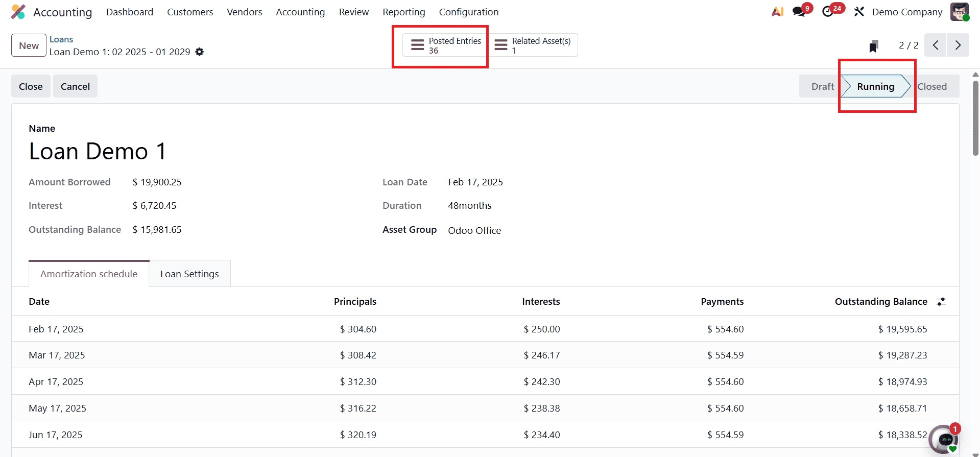Click the Demo Company switcher
This screenshot has height=457, width=980.
[907, 12]
